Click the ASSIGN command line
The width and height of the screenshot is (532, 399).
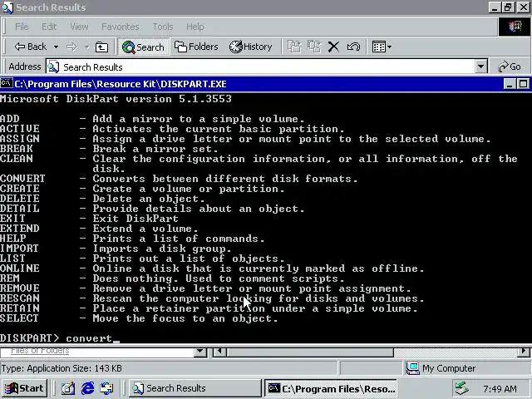[245, 139]
